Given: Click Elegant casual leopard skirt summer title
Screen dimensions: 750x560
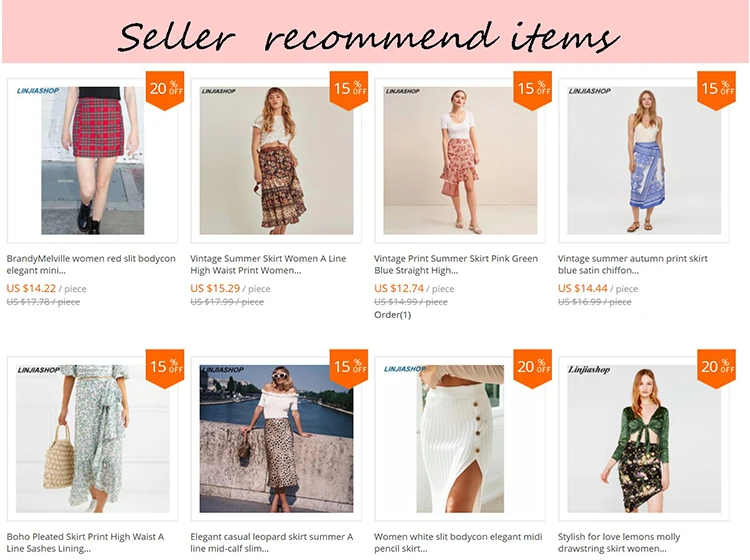Looking at the screenshot, I should (x=272, y=542).
